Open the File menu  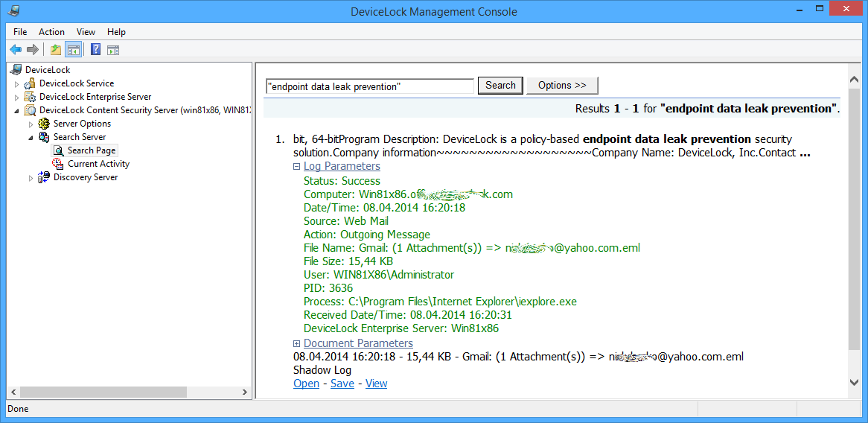click(20, 31)
